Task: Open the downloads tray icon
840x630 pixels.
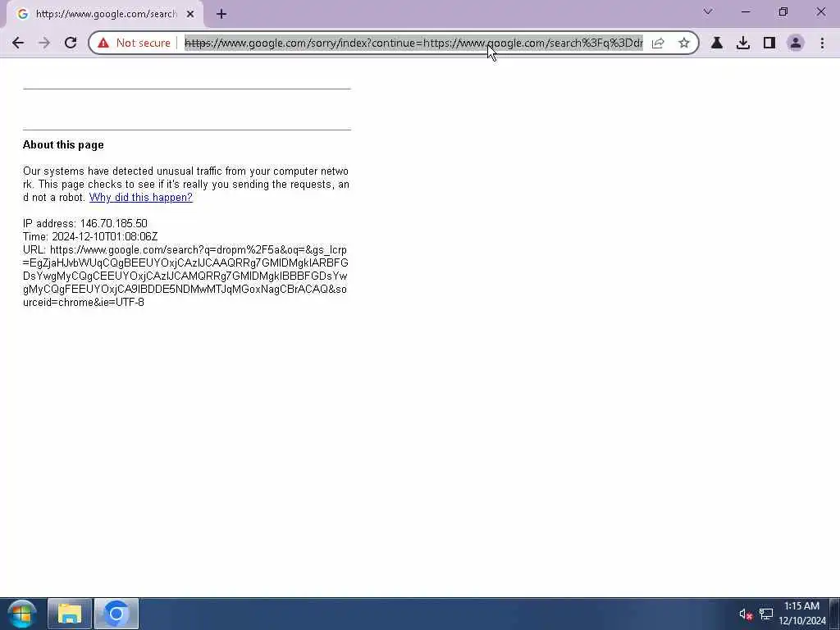Action: [743, 43]
